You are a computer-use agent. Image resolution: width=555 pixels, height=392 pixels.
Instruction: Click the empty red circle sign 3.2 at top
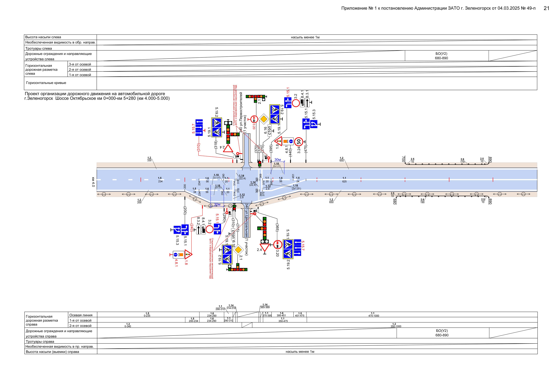[296, 103]
